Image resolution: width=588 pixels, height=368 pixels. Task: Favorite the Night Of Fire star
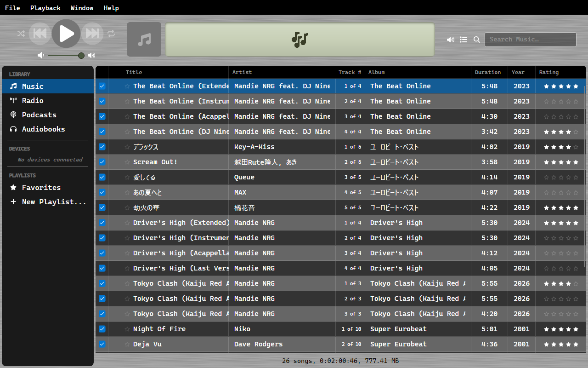(127, 329)
